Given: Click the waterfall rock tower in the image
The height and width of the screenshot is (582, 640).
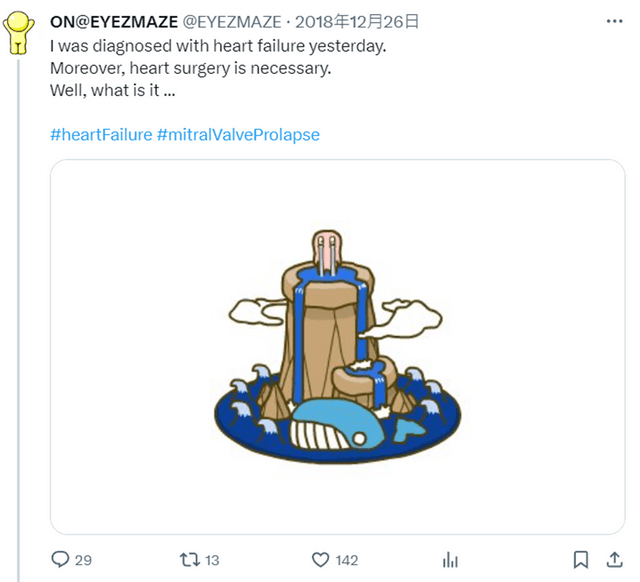Looking at the screenshot, I should [318, 320].
